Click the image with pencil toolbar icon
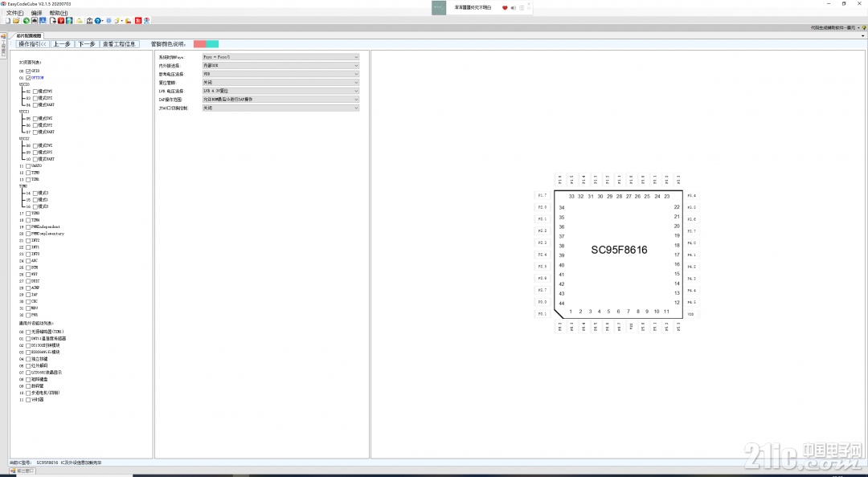This screenshot has height=477, width=868. [128, 20]
